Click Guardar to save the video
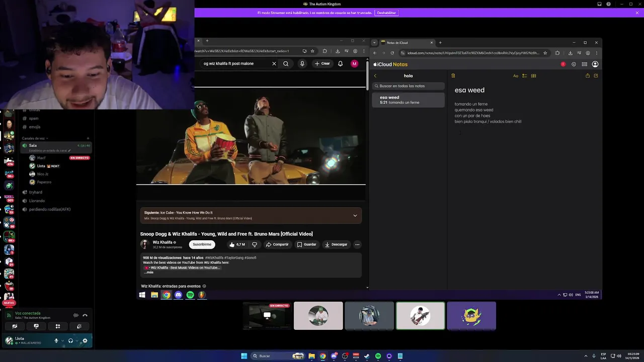This screenshot has height=362, width=644. tap(306, 244)
